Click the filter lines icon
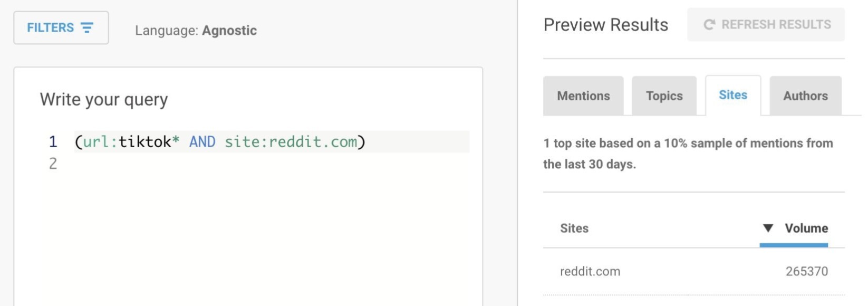 coord(87,27)
